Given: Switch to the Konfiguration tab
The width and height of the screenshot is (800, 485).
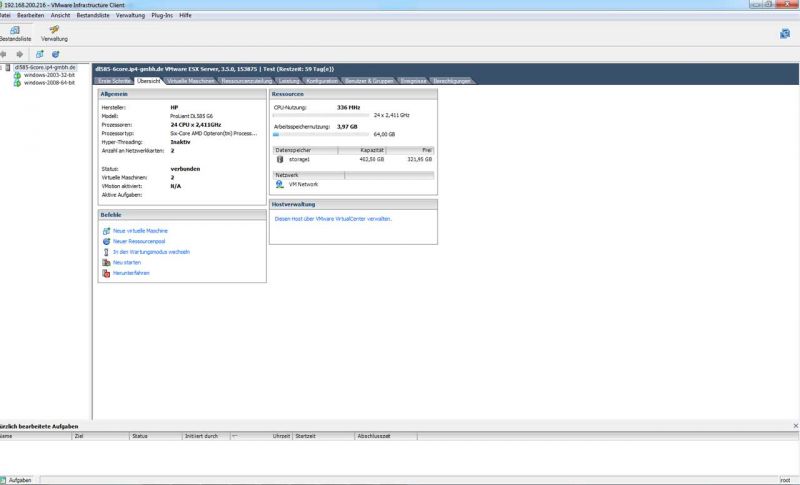Looking at the screenshot, I should click(x=322, y=81).
